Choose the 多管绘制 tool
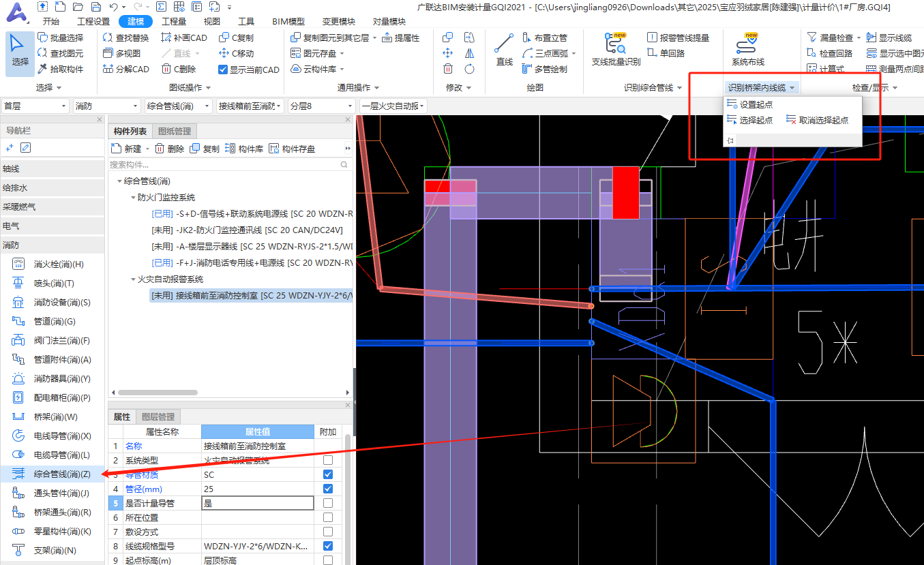The width and height of the screenshot is (924, 565). (545, 69)
